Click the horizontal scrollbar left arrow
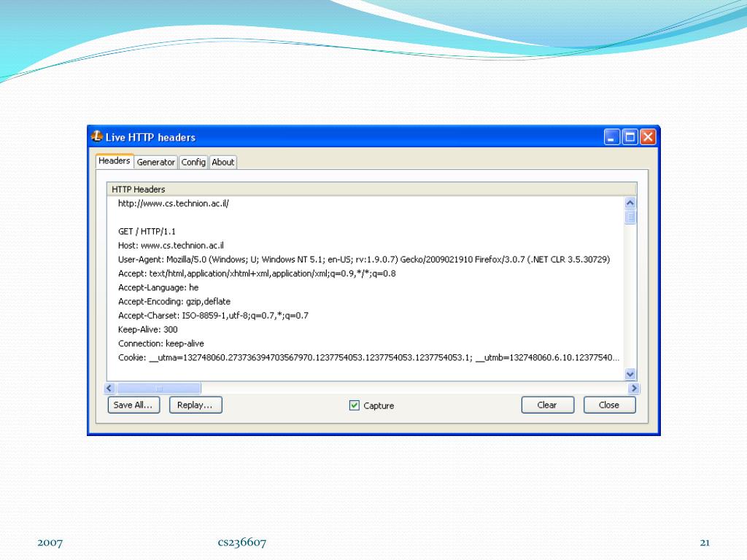 click(x=109, y=388)
